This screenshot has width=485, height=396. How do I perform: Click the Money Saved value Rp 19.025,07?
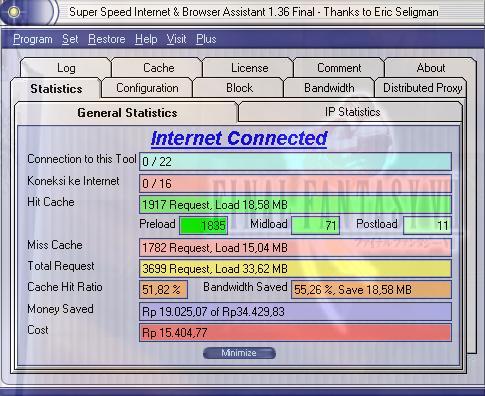pyautogui.click(x=295, y=312)
